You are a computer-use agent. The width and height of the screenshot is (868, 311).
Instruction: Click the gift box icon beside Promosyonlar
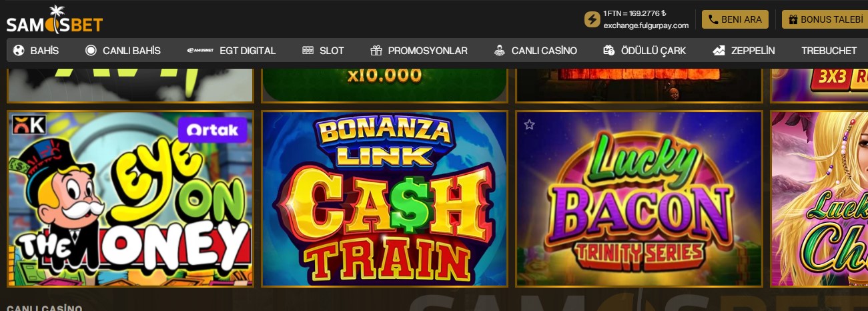[376, 50]
